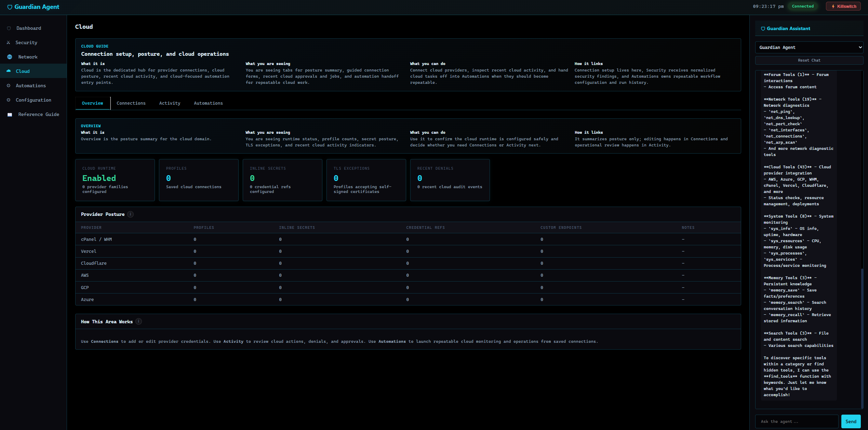Click the TLS Exceptions card
The height and width of the screenshot is (430, 868).
click(366, 180)
